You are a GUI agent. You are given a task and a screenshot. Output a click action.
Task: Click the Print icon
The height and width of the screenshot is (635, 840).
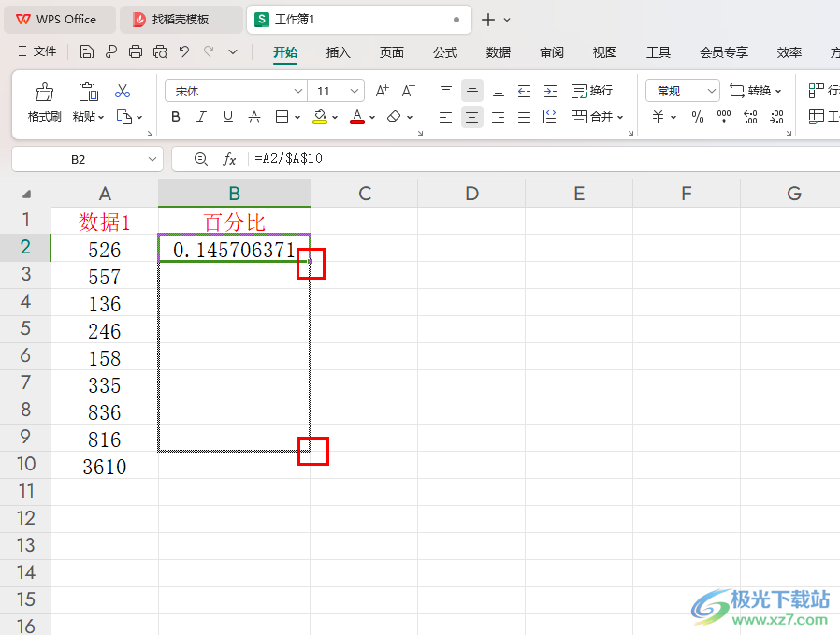136,52
